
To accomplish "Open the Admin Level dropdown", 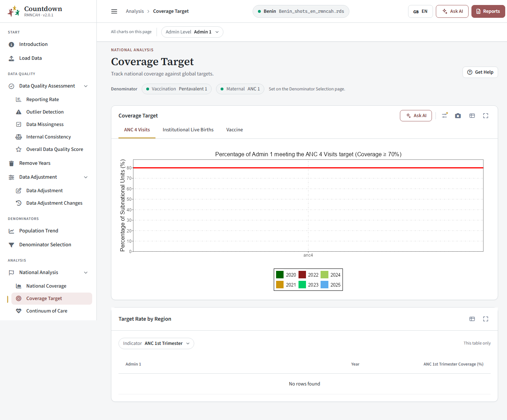I will point(192,32).
